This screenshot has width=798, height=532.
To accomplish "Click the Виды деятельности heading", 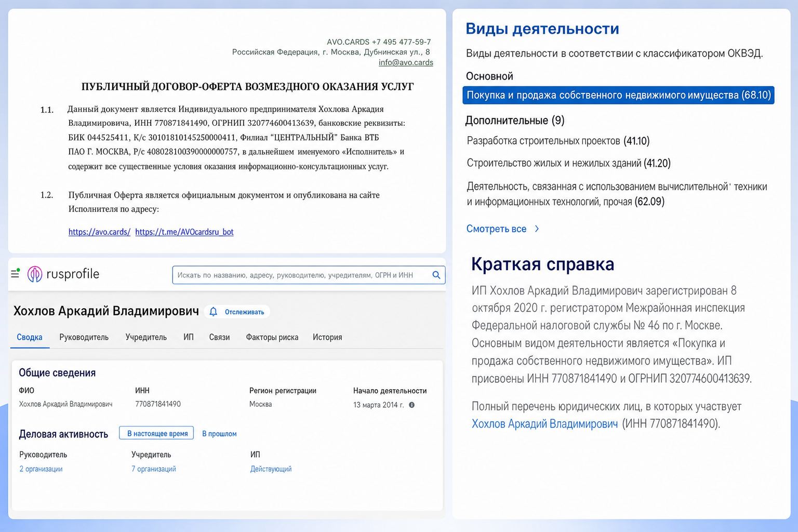I will [x=542, y=29].
